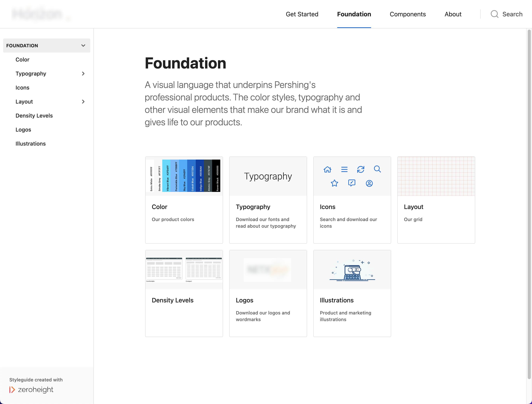Click the chat edit icon in Icons card

tap(352, 183)
